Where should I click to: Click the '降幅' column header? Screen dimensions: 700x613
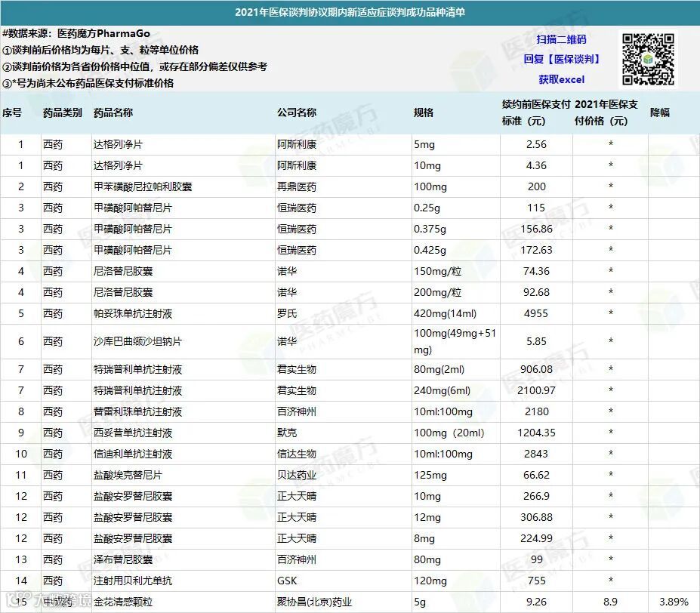pyautogui.click(x=660, y=112)
